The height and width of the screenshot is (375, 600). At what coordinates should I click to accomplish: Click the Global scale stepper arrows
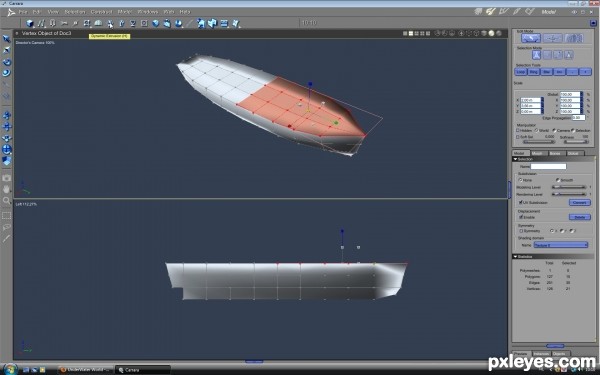point(582,94)
